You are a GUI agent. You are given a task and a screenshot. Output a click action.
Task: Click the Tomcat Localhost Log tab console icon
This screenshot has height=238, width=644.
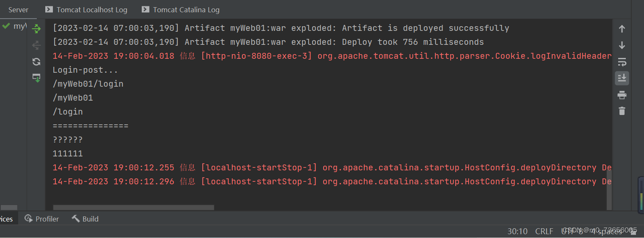[49, 9]
